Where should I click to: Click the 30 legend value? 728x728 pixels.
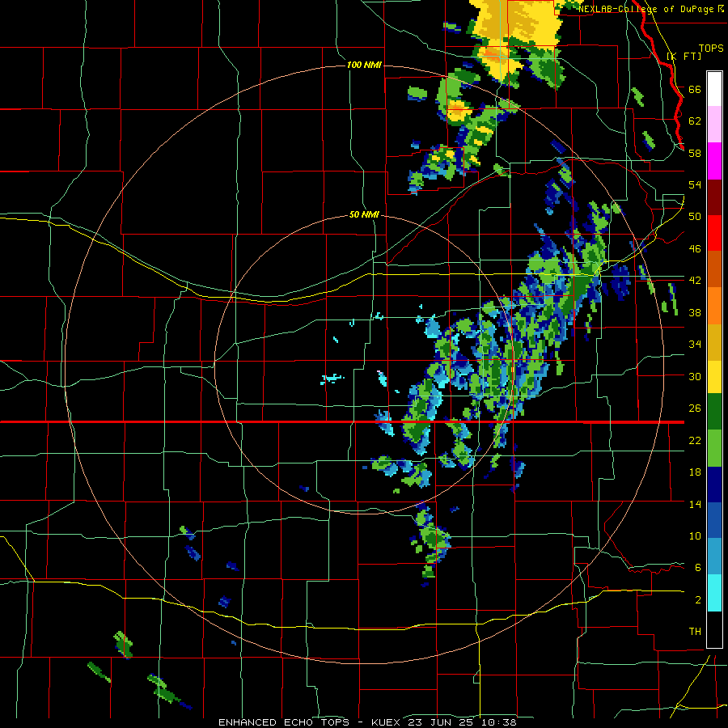[x=695, y=376]
